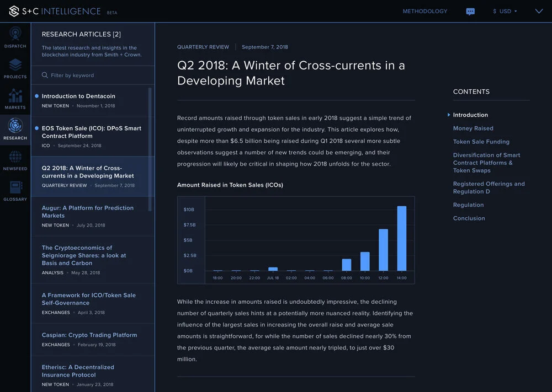
Task: Click the unread dot beside EOS Token Sale
Action: tap(36, 128)
